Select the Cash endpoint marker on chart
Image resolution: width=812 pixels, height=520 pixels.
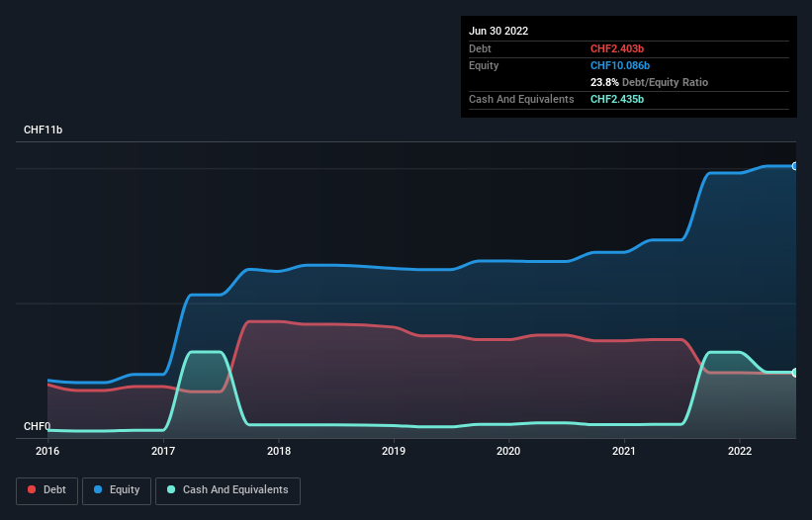(x=795, y=373)
